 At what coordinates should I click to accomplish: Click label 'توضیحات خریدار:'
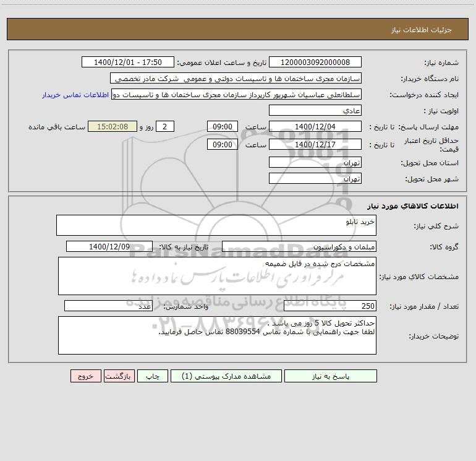pyautogui.click(x=433, y=336)
